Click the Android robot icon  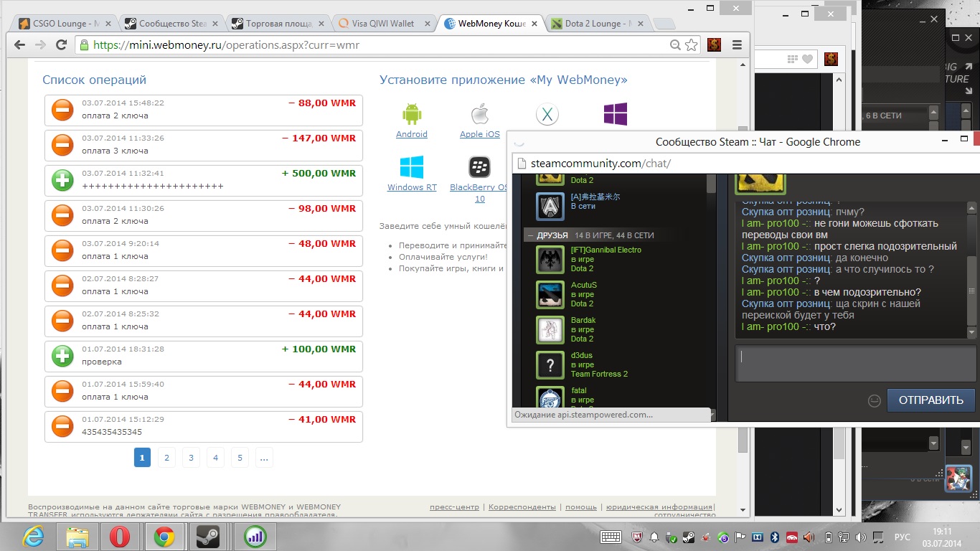[412, 114]
